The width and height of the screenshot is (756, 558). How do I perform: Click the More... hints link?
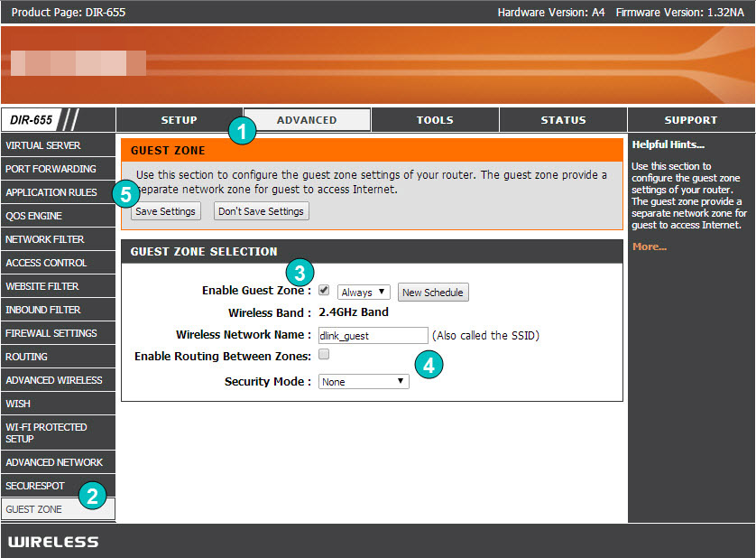(649, 246)
